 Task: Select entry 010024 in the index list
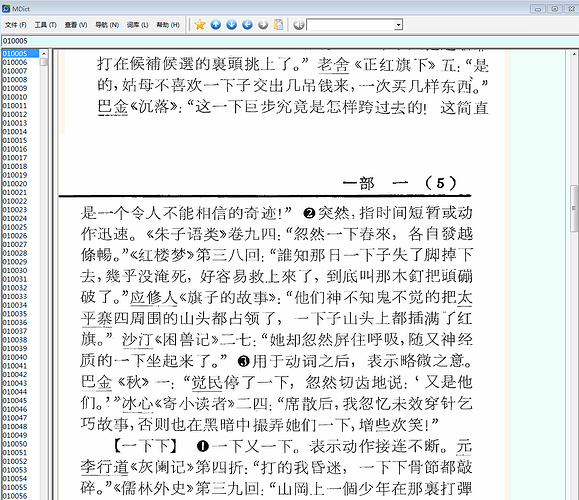click(x=15, y=218)
